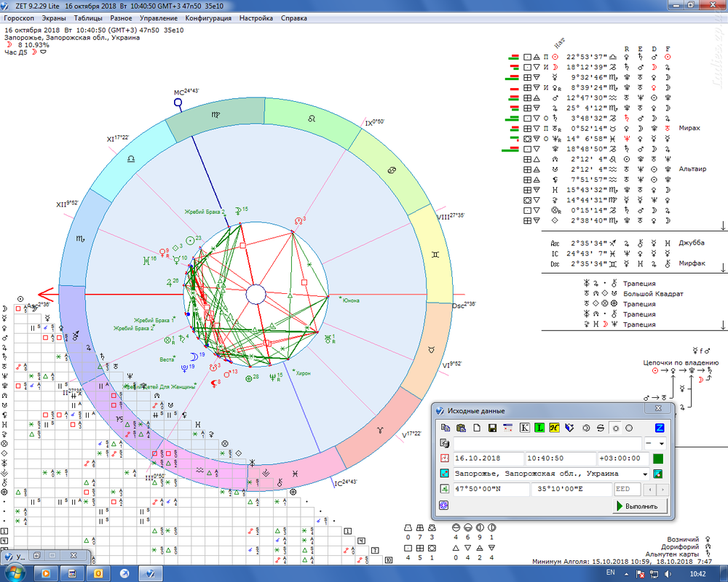Save the source data with the floppy icon

pos(493,428)
